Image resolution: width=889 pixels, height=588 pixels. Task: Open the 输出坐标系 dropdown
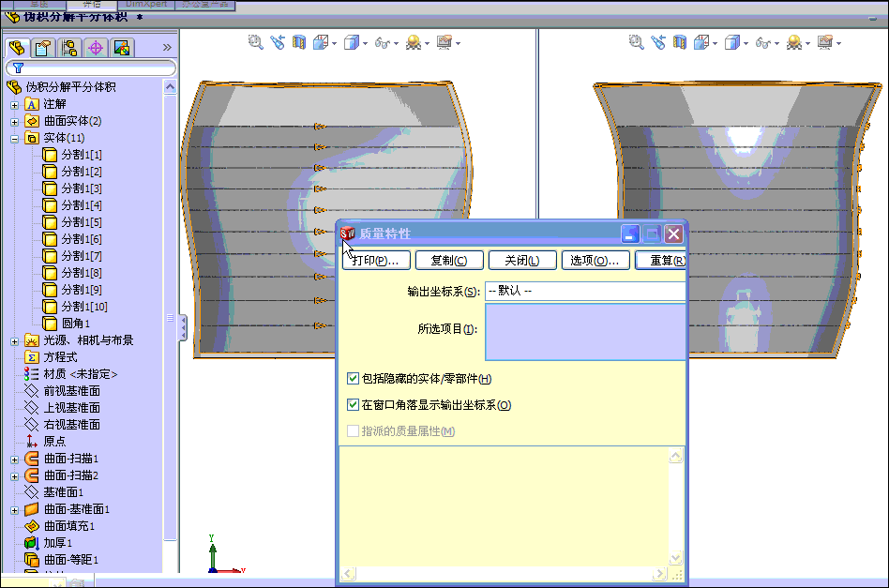(x=586, y=291)
